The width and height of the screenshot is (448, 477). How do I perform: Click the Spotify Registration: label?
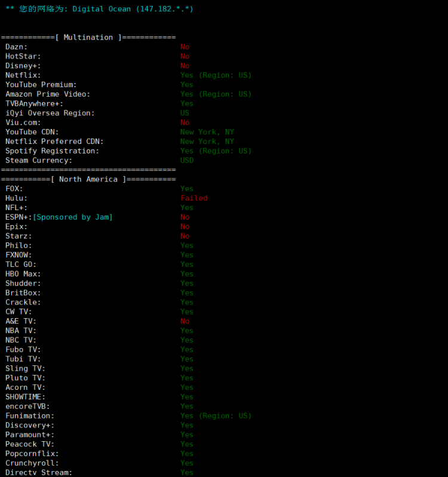(x=53, y=151)
